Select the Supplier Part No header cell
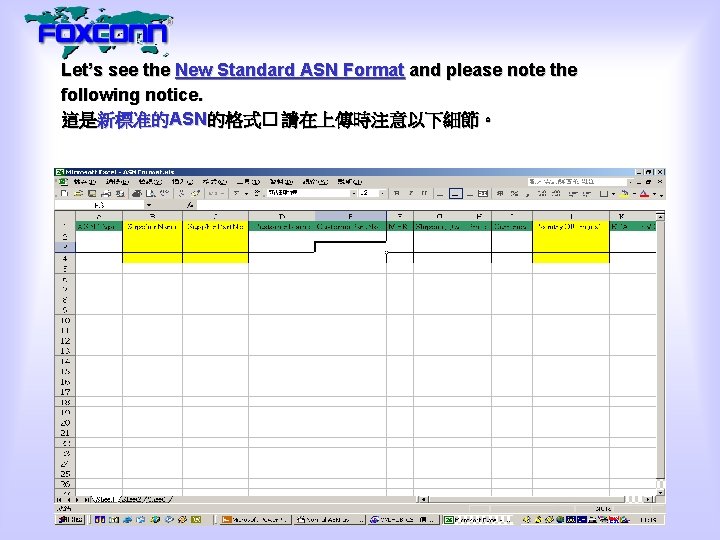 [x=215, y=226]
